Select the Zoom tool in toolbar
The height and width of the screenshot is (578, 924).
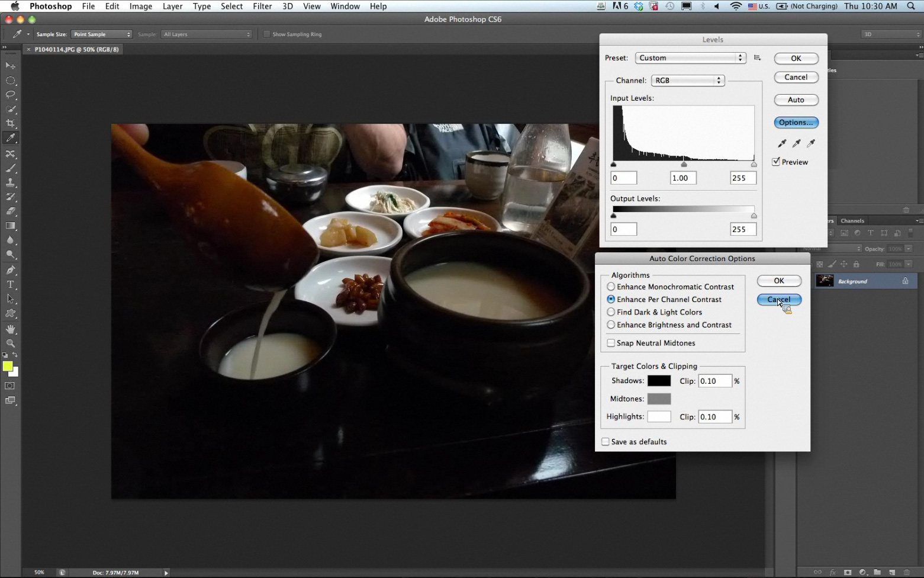tap(11, 343)
